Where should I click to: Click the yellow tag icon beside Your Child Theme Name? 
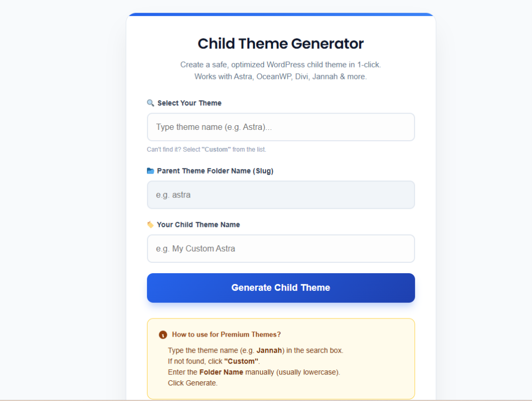point(151,224)
